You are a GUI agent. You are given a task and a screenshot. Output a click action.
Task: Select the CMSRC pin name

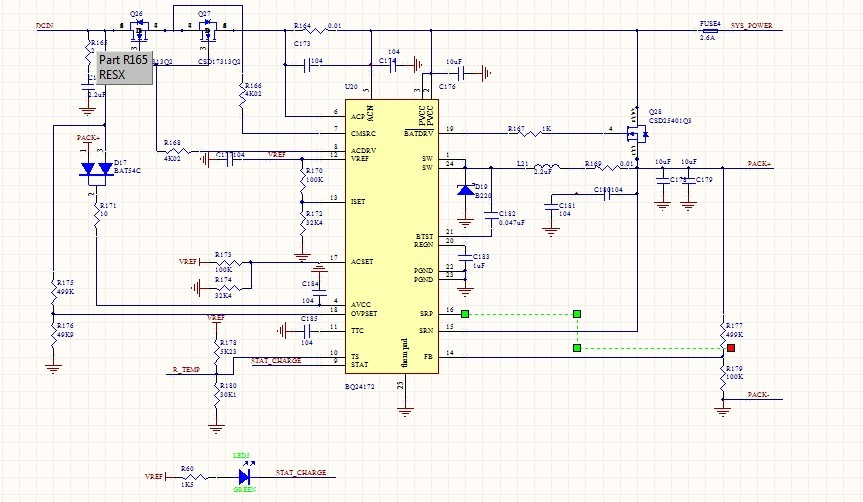pyautogui.click(x=363, y=134)
